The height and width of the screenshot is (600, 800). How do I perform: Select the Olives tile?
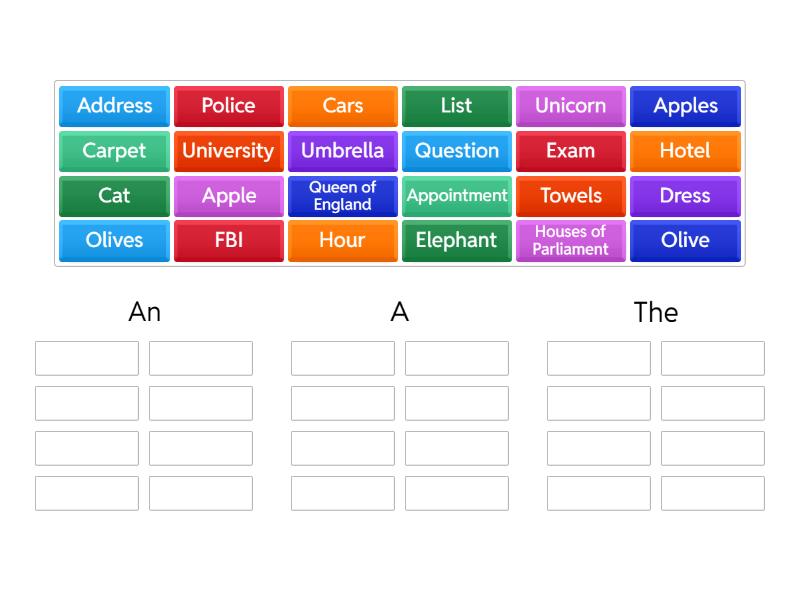click(x=114, y=241)
